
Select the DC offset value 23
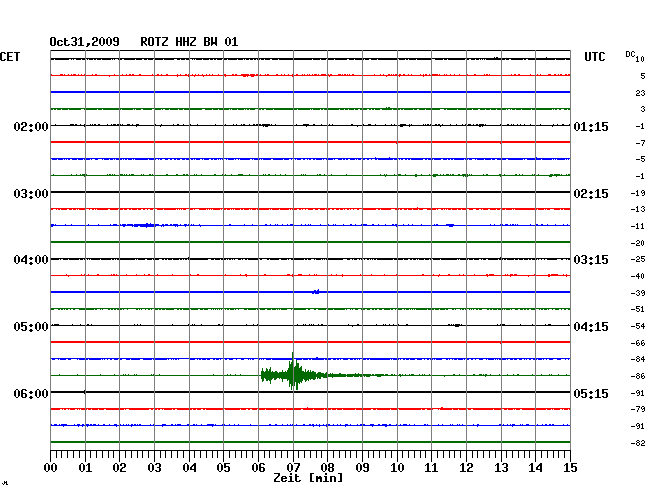pos(640,93)
